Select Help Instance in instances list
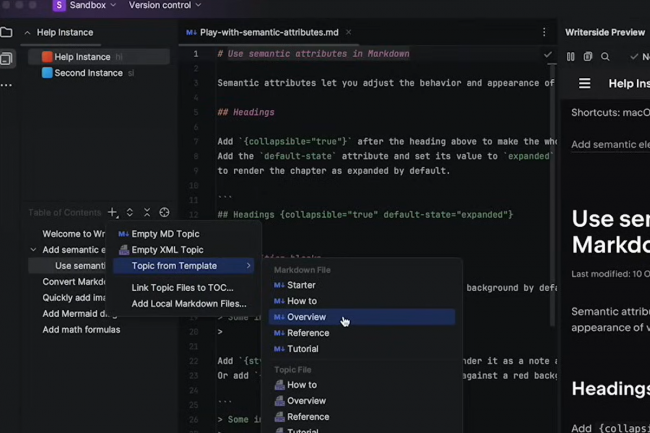650x433 pixels. click(x=99, y=57)
